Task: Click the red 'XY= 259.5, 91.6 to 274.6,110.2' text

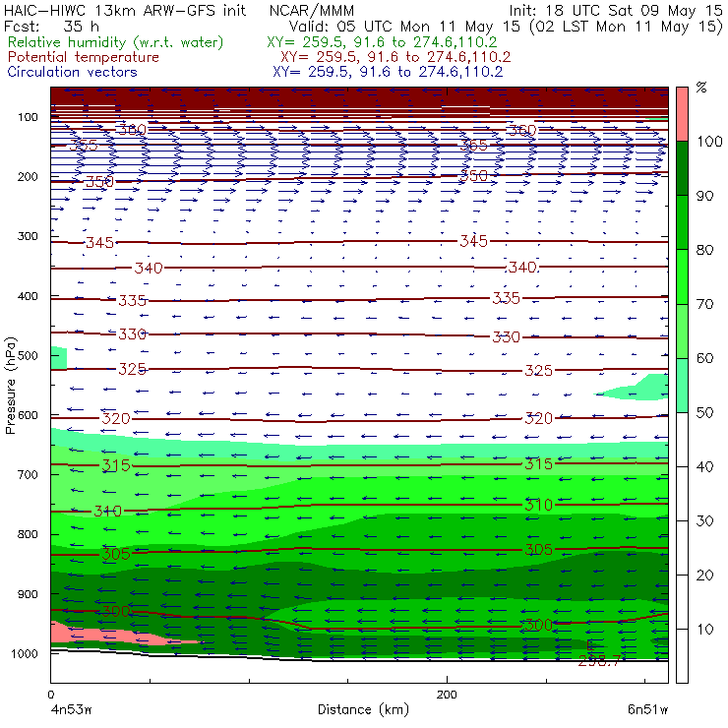Action: coord(395,57)
